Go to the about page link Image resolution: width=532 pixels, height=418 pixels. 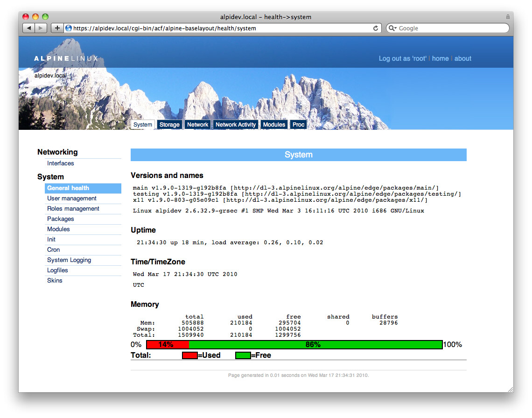tap(462, 58)
